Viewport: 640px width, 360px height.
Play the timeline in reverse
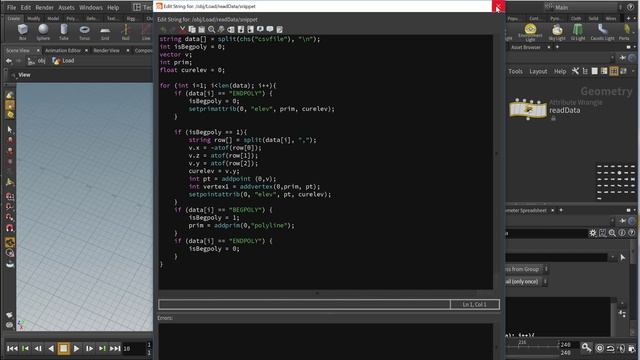click(x=51, y=348)
